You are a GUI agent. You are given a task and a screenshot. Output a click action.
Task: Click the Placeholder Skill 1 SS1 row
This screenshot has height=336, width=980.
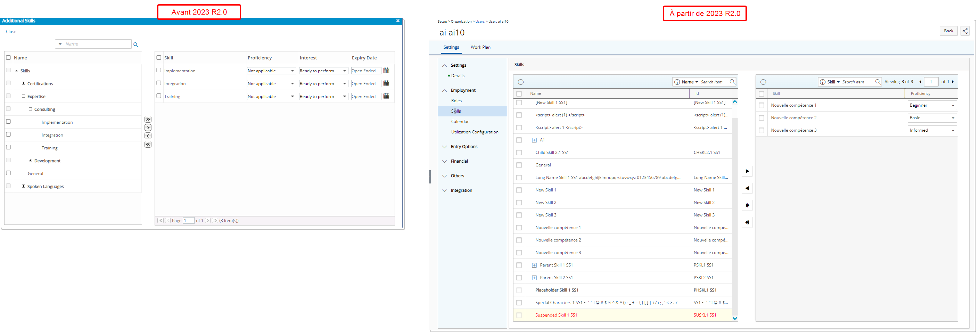point(623,290)
